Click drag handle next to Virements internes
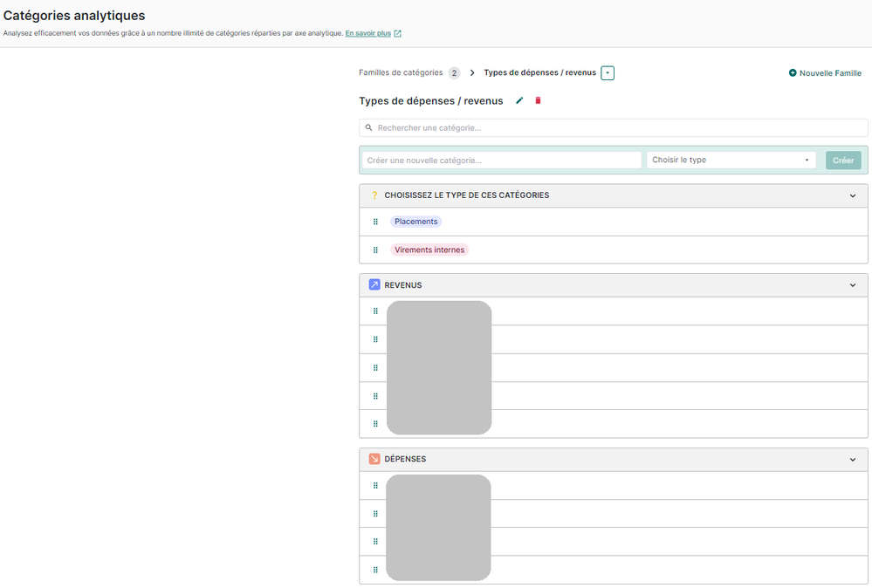872x588 pixels. (x=375, y=250)
